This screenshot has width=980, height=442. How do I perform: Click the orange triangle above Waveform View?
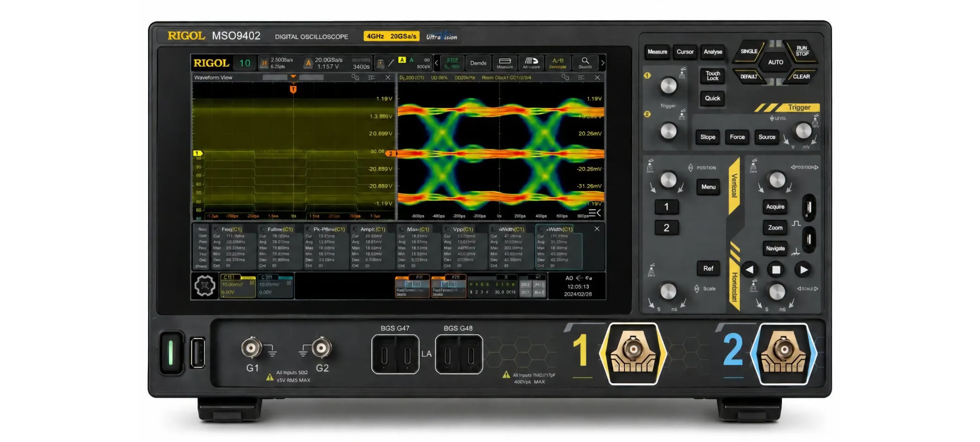(x=293, y=76)
